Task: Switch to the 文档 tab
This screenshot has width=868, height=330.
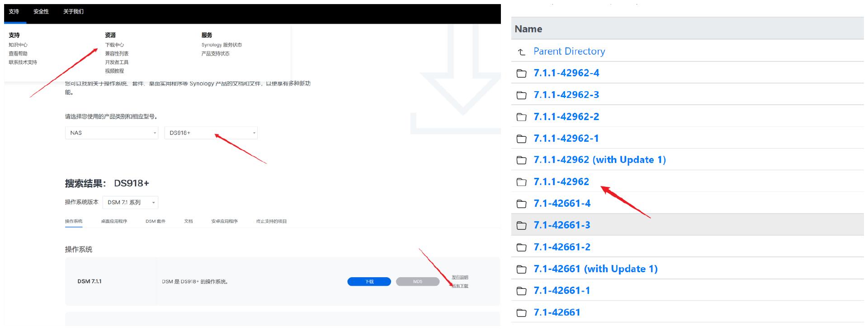Action: pyautogui.click(x=189, y=221)
